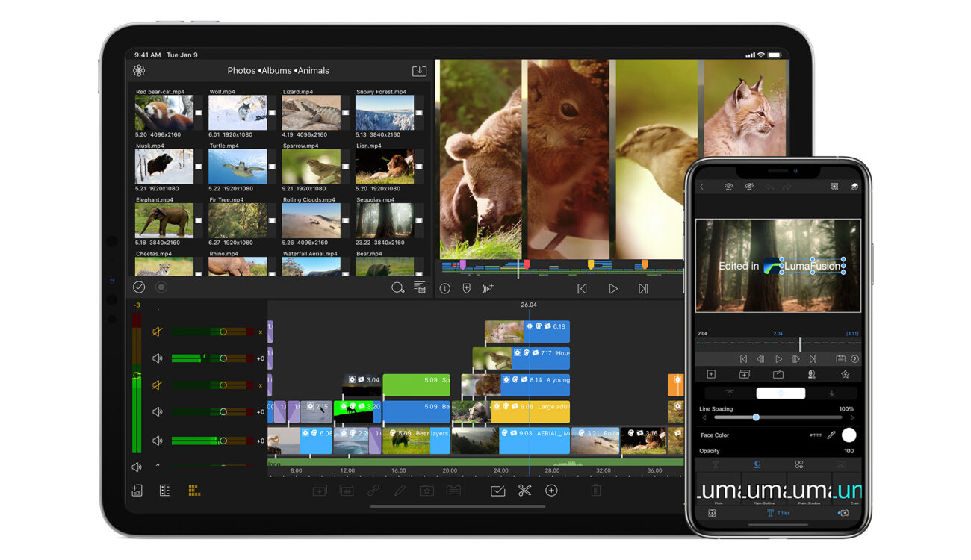Select the green 5.09 Sp clip

click(x=416, y=385)
